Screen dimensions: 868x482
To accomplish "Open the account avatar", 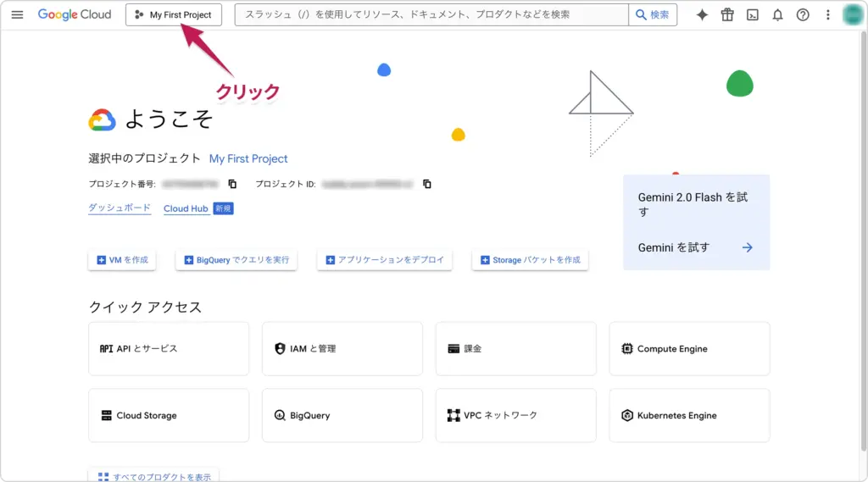I will [x=853, y=15].
